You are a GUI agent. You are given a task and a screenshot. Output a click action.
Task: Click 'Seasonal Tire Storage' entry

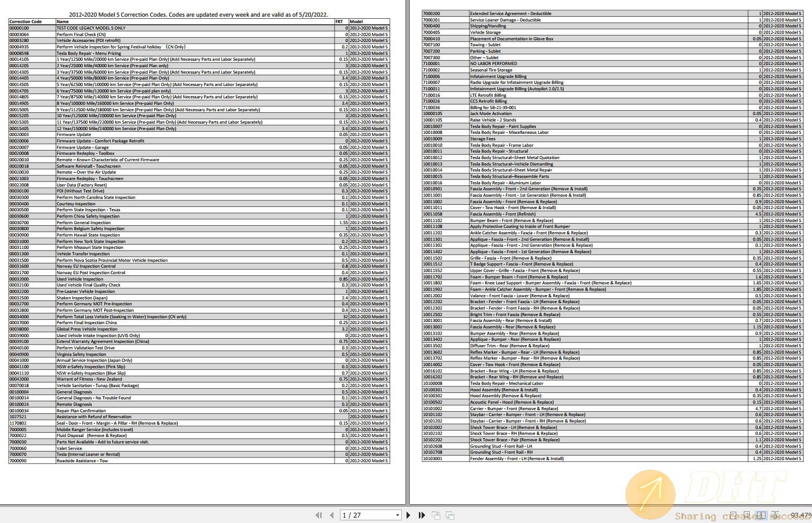click(491, 70)
